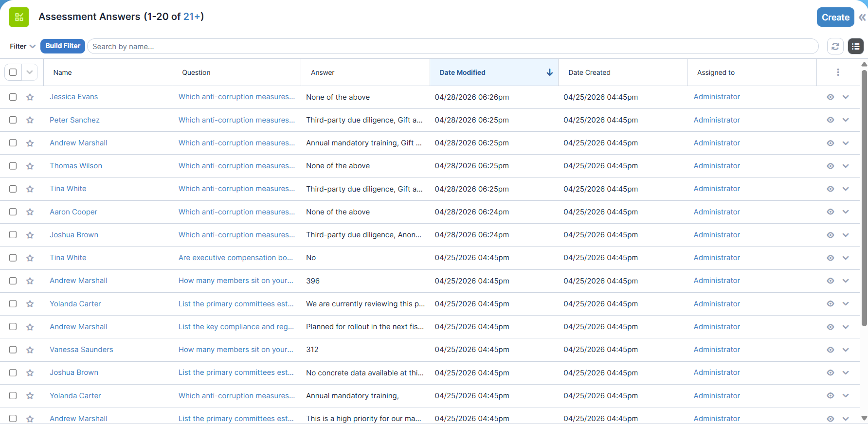The height and width of the screenshot is (424, 868).
Task: Preview the Aaron Cooper record
Action: tap(831, 212)
